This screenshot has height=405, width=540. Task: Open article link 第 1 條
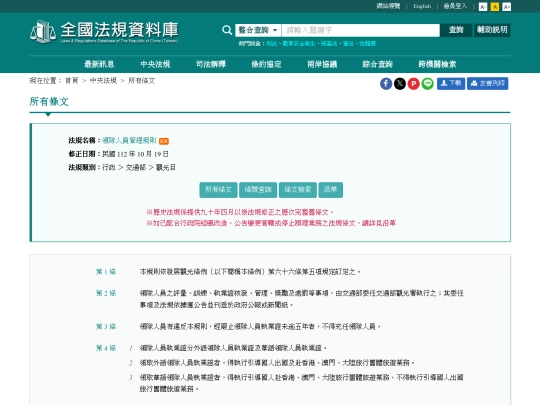106,272
